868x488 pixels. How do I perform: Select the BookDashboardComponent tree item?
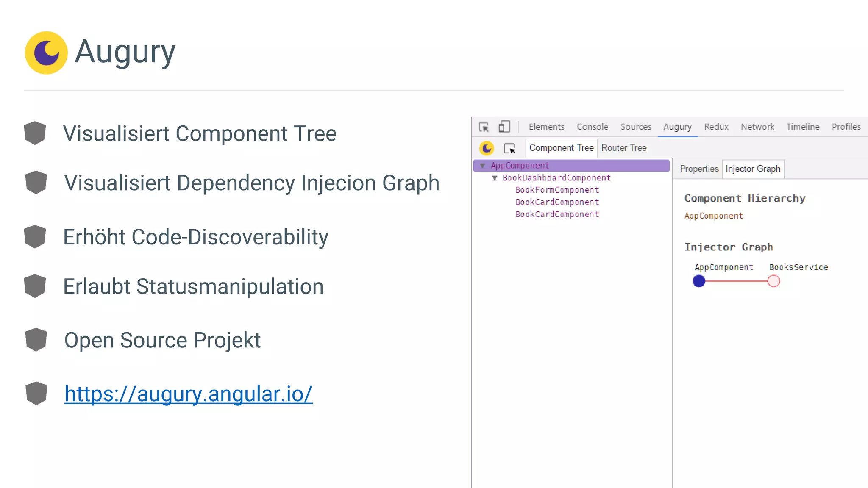point(556,178)
